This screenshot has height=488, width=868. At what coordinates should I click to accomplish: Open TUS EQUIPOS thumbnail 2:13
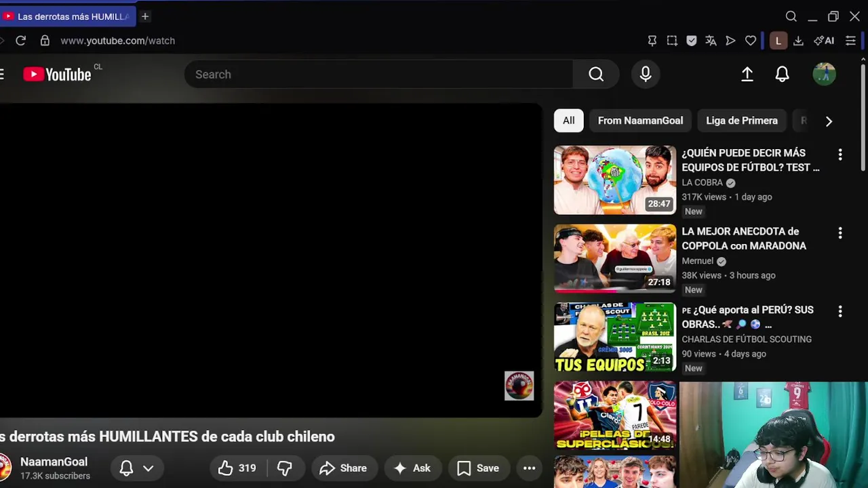[615, 337]
